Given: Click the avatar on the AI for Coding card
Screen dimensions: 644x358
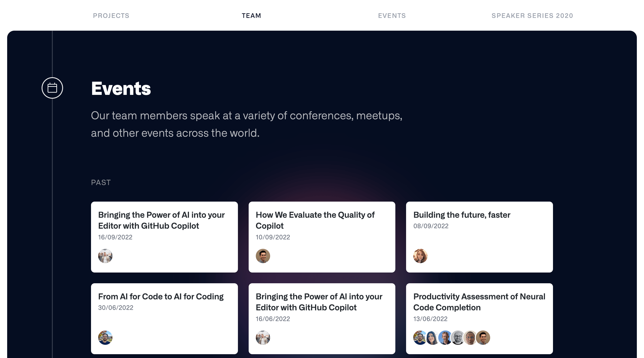Looking at the screenshot, I should click(105, 337).
